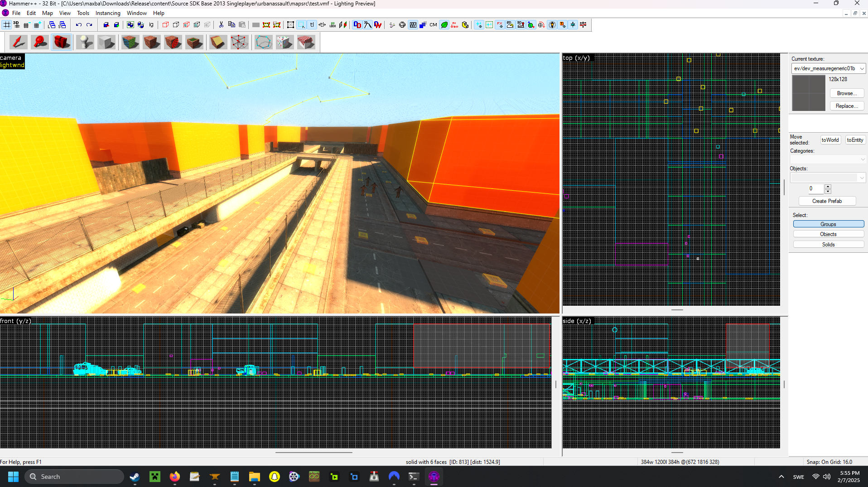Screen dimensions: 868x487
Task: Set selection mode to Solids
Action: [x=828, y=245]
